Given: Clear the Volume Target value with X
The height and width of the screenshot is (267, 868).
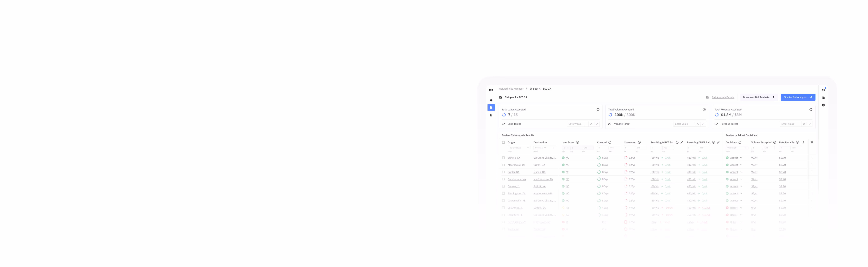Looking at the screenshot, I should coord(697,124).
